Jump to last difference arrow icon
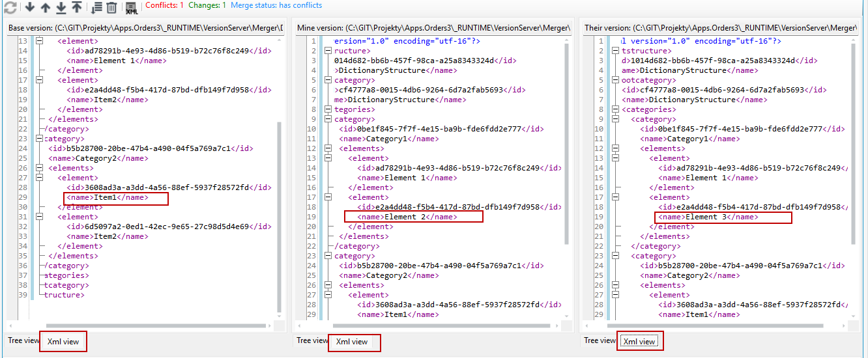The image size is (868, 358). click(61, 8)
